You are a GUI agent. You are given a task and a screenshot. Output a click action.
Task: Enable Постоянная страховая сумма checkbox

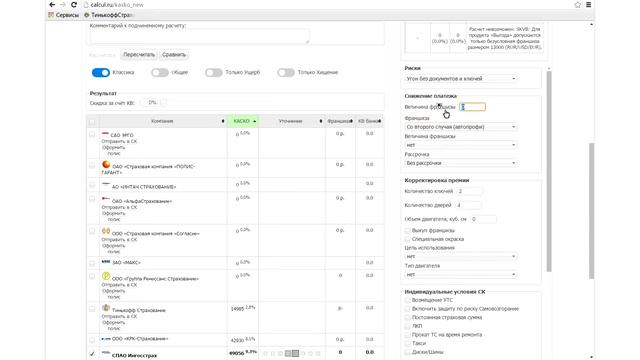[x=407, y=317]
